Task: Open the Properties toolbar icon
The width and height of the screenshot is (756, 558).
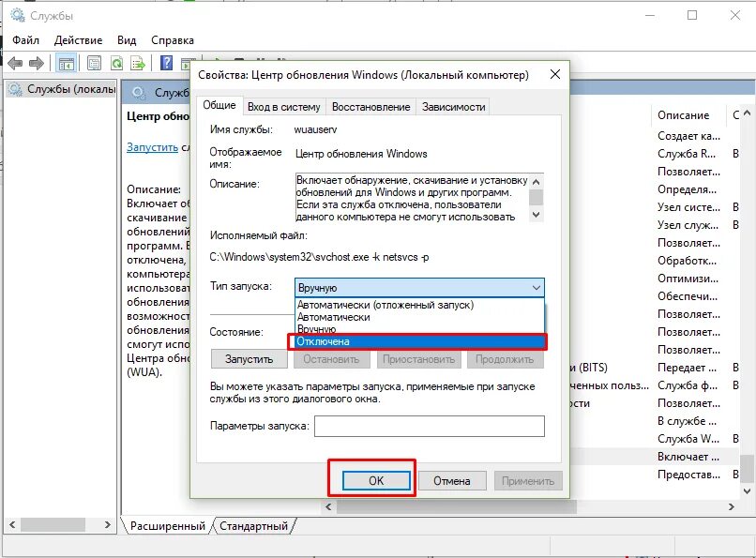Action: [94, 63]
